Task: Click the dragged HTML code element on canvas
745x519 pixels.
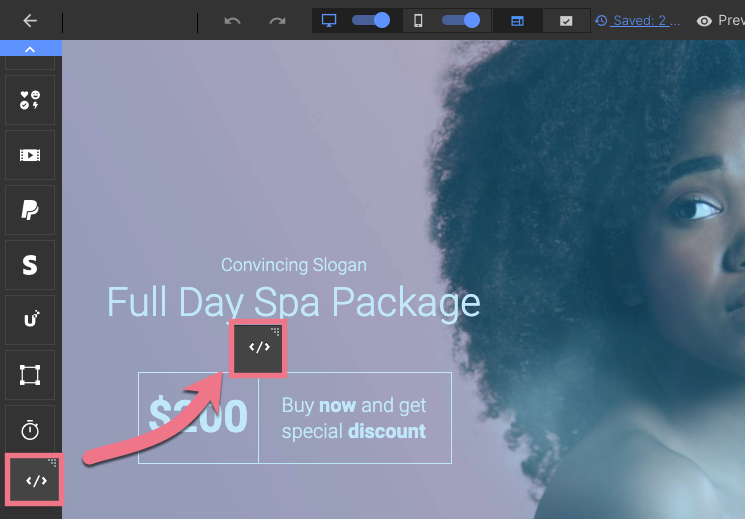Action: point(258,348)
